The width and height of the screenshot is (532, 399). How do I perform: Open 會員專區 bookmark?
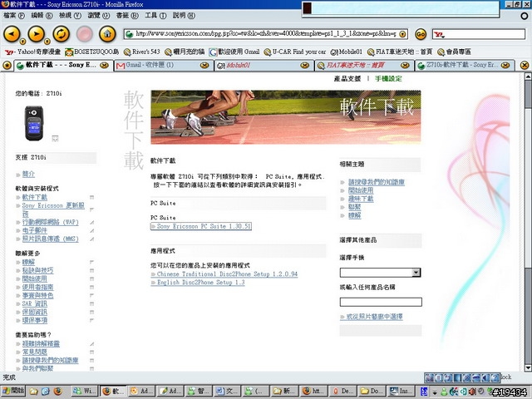tap(454, 52)
